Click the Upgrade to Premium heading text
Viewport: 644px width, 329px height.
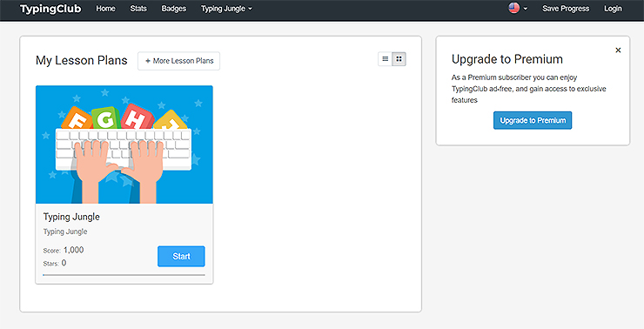[507, 59]
